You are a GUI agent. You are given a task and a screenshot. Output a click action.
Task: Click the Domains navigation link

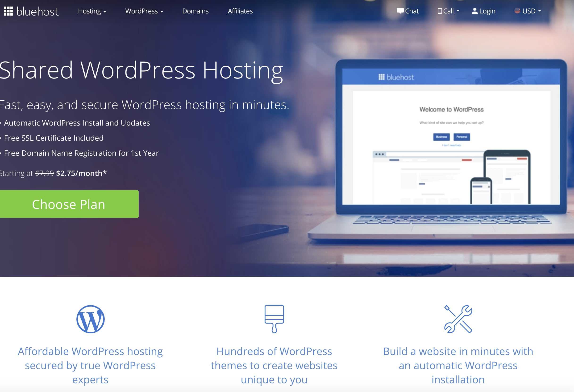pyautogui.click(x=195, y=11)
